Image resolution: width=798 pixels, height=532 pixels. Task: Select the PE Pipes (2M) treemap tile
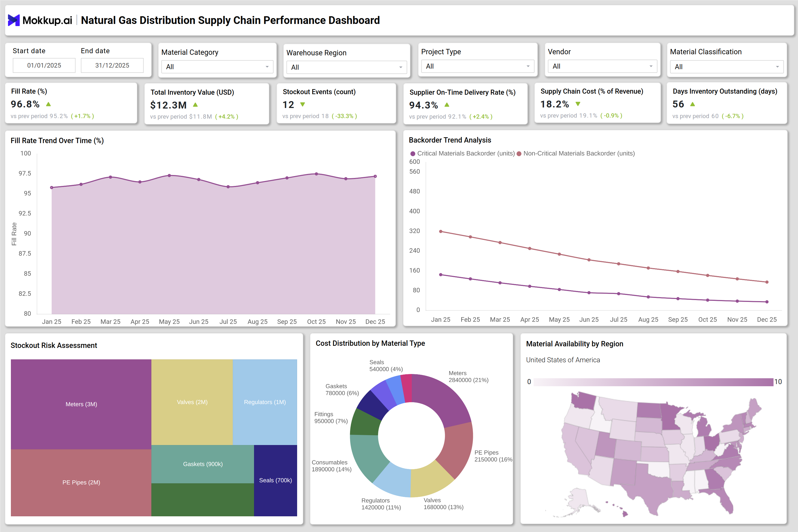coord(81,483)
